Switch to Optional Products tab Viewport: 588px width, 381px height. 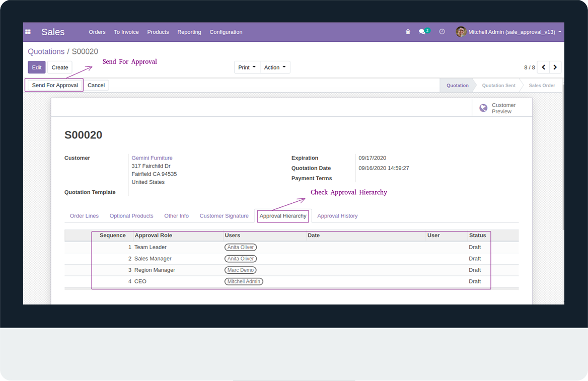131,216
